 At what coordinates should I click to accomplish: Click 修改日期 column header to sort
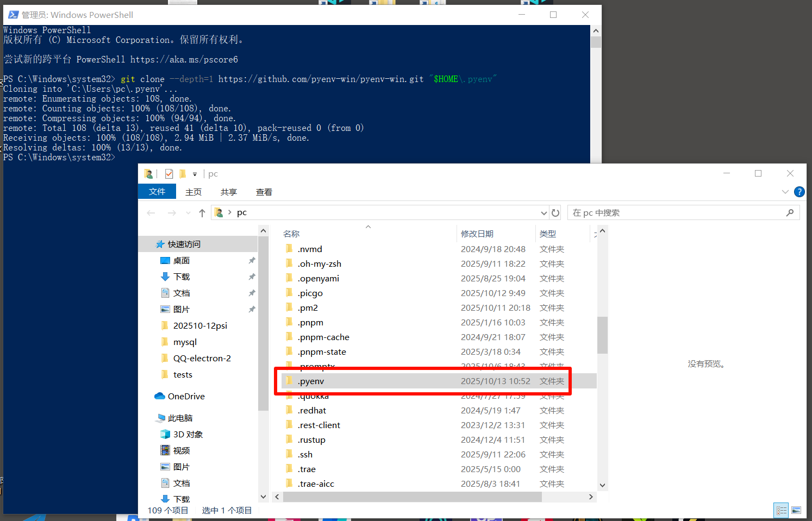click(477, 234)
